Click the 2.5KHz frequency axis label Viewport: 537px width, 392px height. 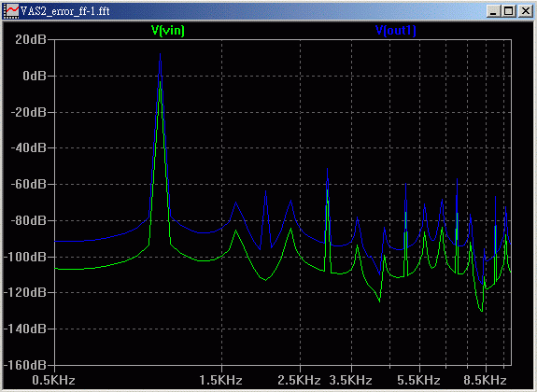[x=300, y=380]
